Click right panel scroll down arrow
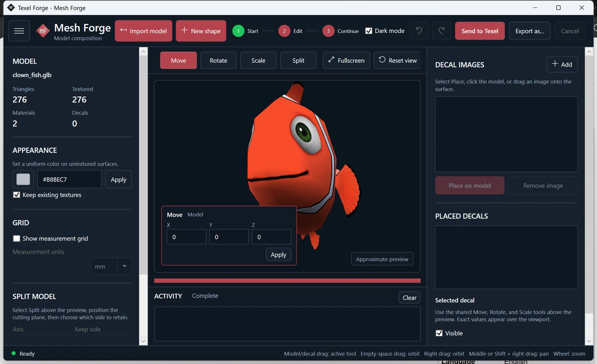The image size is (597, 364). pyautogui.click(x=589, y=341)
